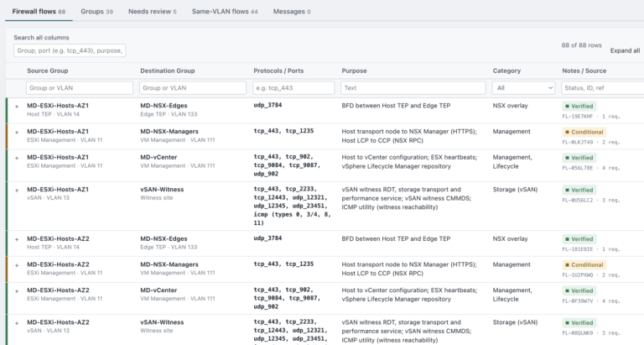The width and height of the screenshot is (644, 345).
Task: Click 'BFD between Host TEP and Edge TEP' in the AZ2 row
Action: pos(396,238)
